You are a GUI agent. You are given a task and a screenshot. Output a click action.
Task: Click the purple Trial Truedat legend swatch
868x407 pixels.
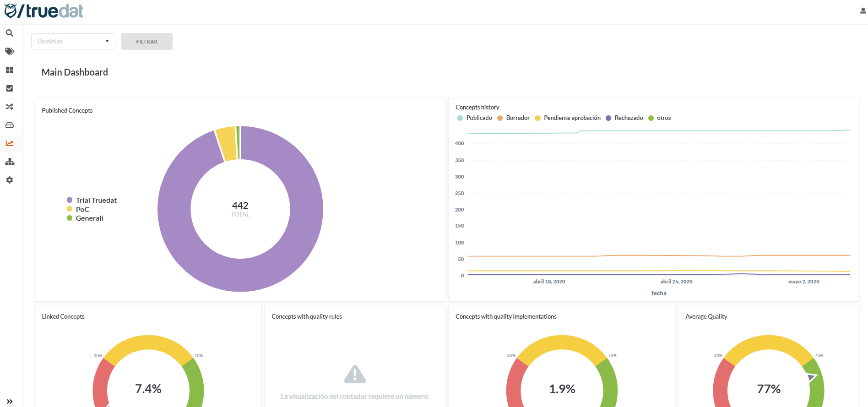point(70,200)
